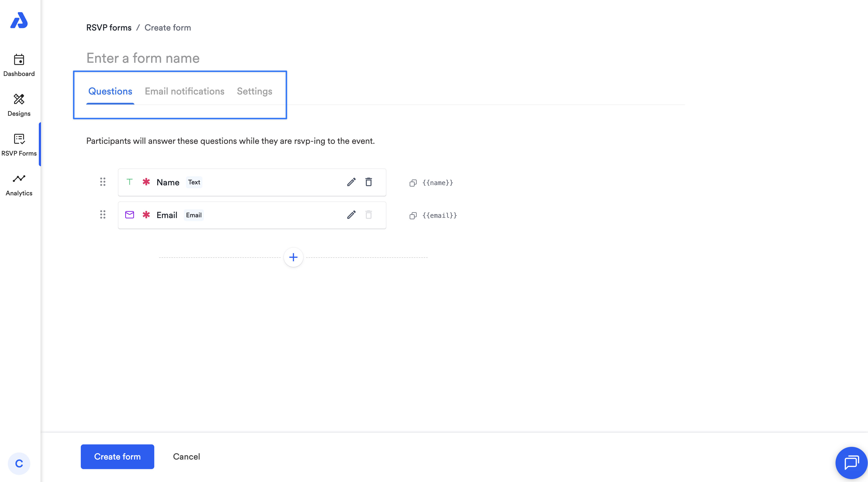The width and height of the screenshot is (868, 482).
Task: Copy the {{email}} variable
Action: 413,216
